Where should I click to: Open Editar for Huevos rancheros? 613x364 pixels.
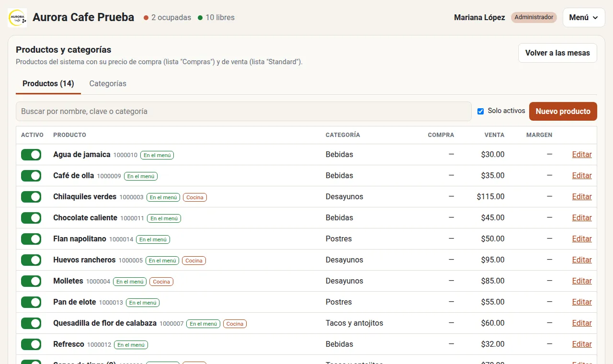pos(582,260)
